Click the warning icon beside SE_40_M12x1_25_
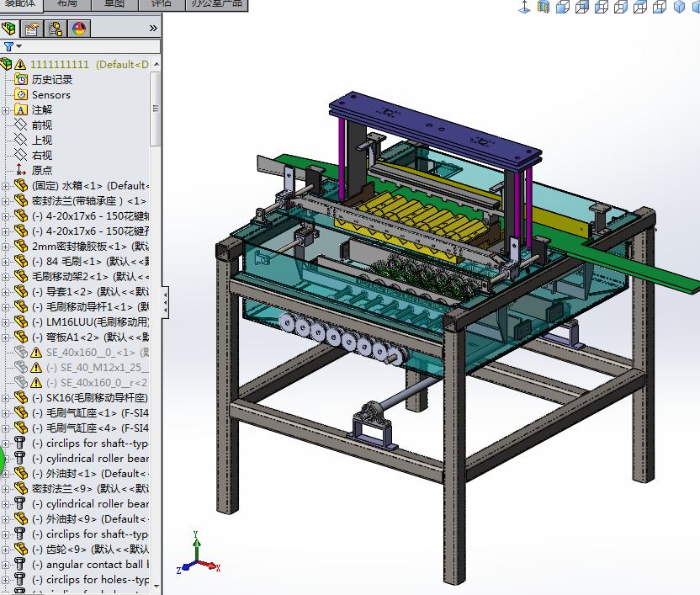 click(36, 368)
